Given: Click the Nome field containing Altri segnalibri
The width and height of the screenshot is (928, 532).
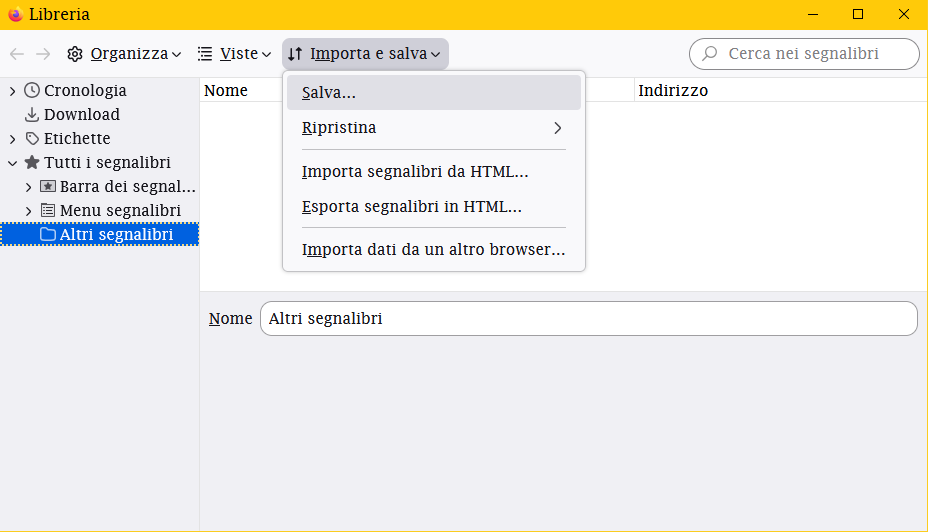Looking at the screenshot, I should click(x=589, y=318).
